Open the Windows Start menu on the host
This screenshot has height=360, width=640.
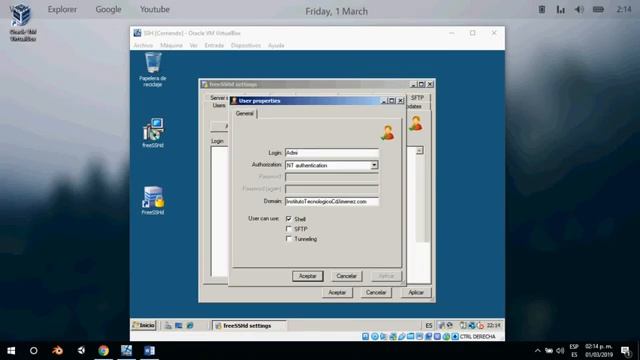(x=11, y=351)
